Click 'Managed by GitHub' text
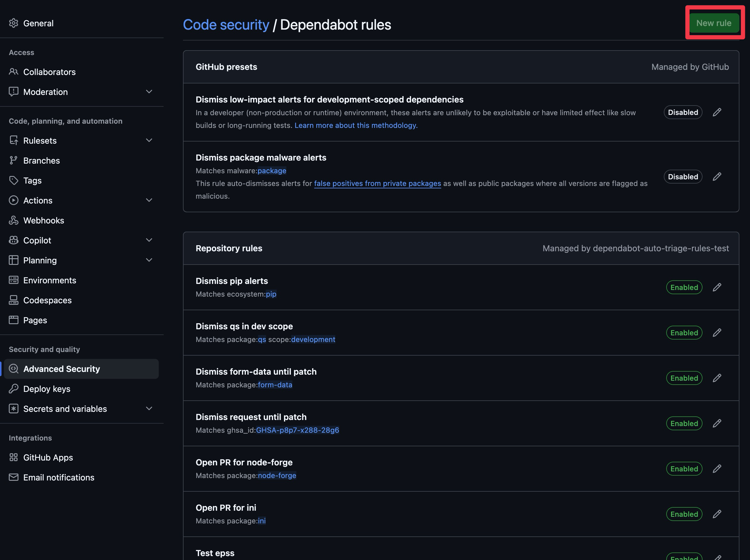The height and width of the screenshot is (560, 750). 690,67
